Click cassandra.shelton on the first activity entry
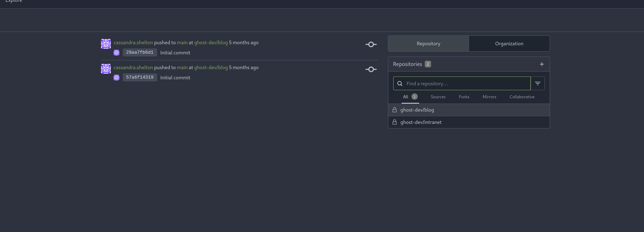Viewport: 644px width, 232px height. [x=133, y=42]
